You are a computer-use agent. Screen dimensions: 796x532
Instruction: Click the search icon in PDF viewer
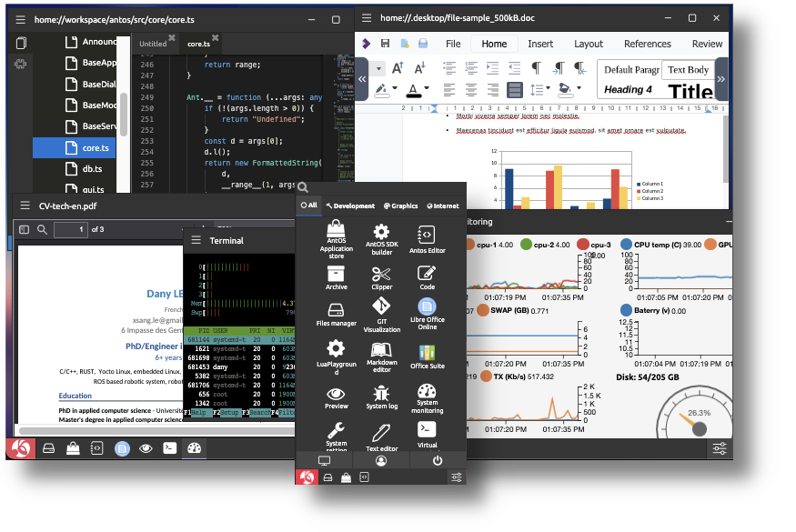[x=42, y=229]
